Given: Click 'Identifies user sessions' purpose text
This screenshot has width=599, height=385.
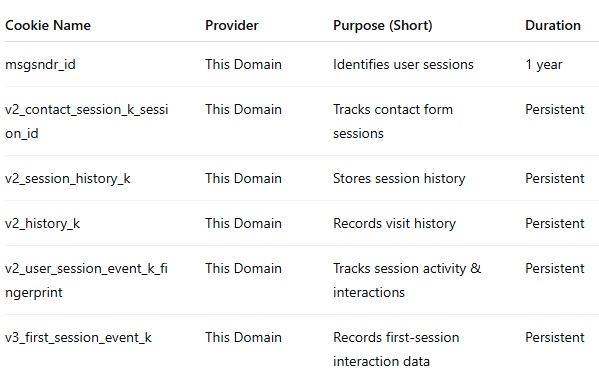Looking at the screenshot, I should coord(403,65).
